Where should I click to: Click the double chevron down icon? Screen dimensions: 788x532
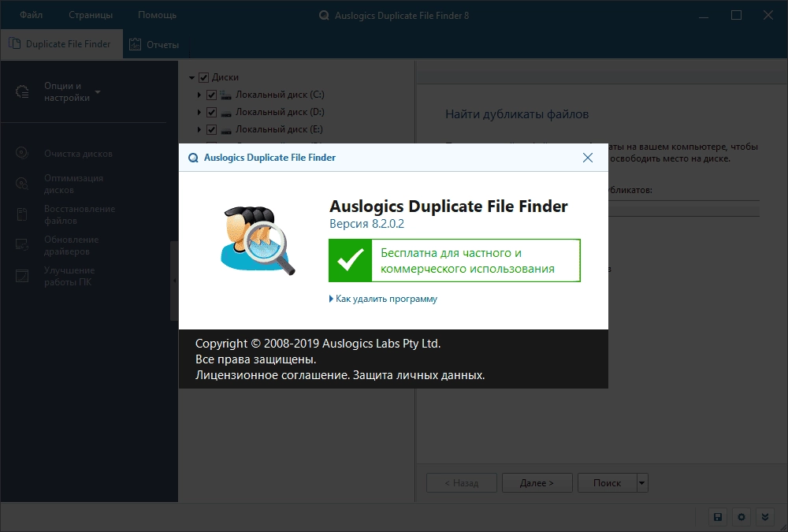pos(765,517)
